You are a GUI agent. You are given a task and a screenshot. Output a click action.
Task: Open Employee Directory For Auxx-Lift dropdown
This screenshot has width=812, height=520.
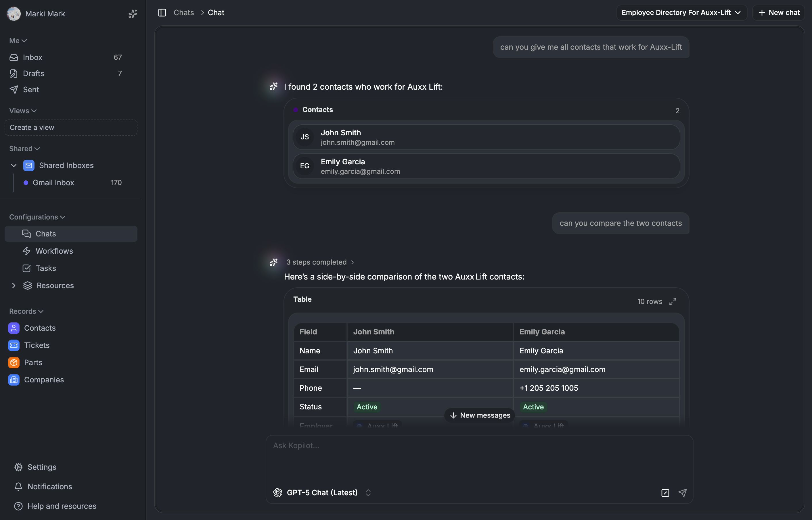click(x=681, y=13)
